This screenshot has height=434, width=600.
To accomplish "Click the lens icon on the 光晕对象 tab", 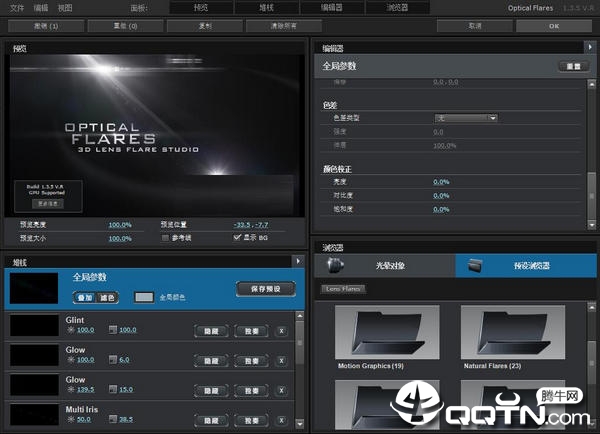I will (336, 265).
